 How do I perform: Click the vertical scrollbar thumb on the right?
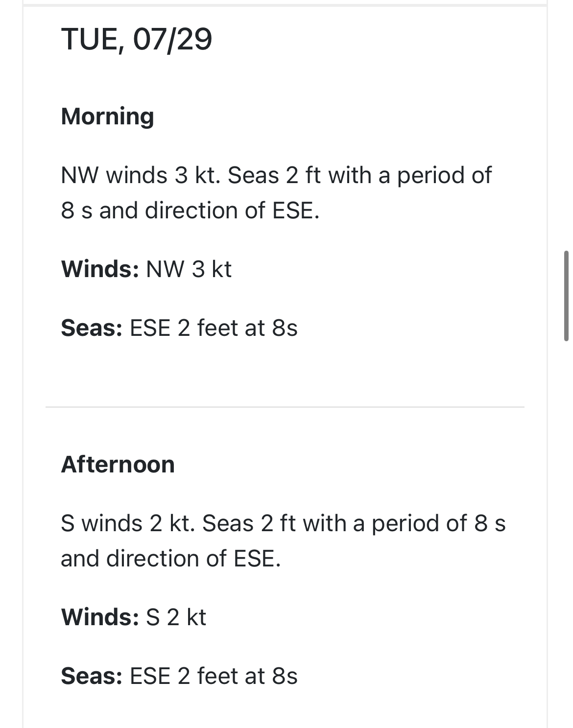(566, 296)
